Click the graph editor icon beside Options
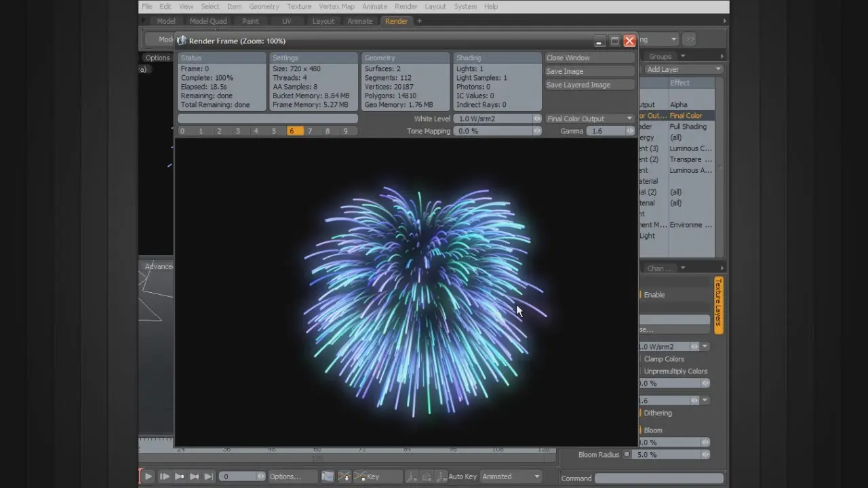 click(x=328, y=476)
